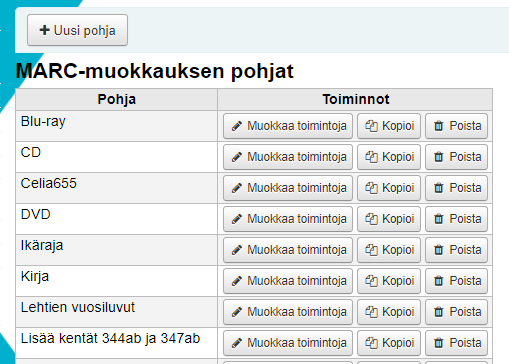
Task: Copy the DVD template via Kopioi
Action: tap(389, 219)
